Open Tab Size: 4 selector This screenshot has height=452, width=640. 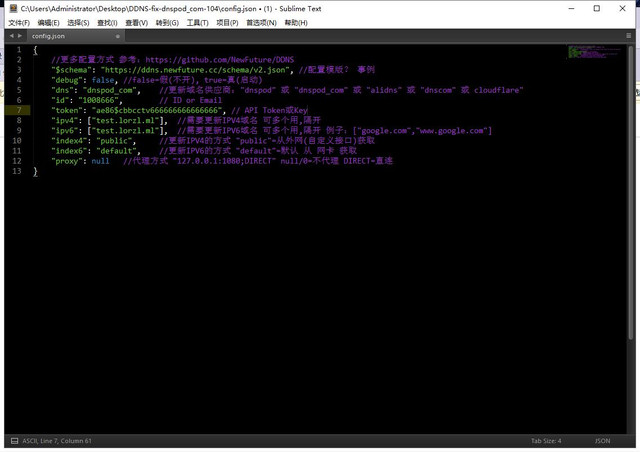(x=546, y=441)
